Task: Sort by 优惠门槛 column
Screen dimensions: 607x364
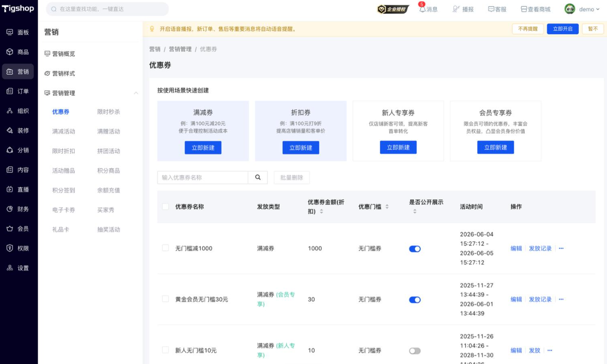Action: (x=387, y=207)
